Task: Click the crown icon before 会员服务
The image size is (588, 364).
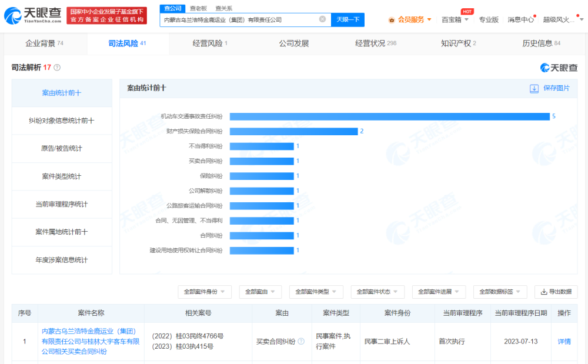Action: point(392,20)
